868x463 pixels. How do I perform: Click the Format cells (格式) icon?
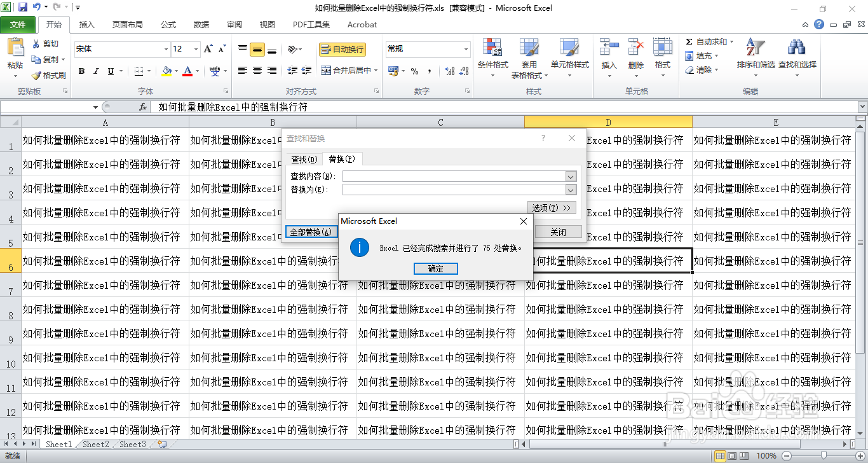(662, 48)
